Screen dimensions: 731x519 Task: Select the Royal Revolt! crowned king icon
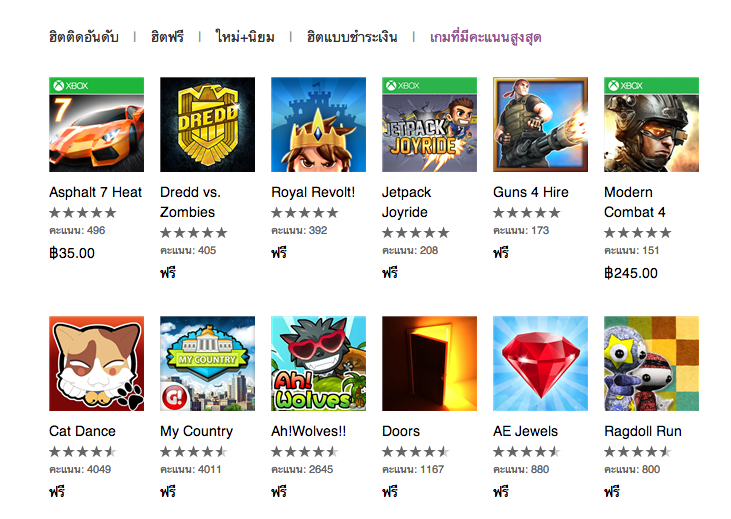(318, 125)
